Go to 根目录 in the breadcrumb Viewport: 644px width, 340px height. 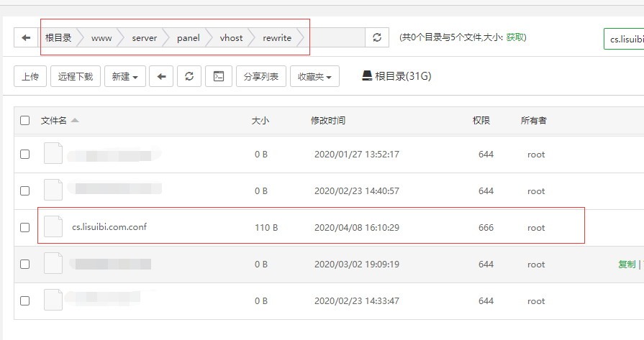pyautogui.click(x=58, y=37)
